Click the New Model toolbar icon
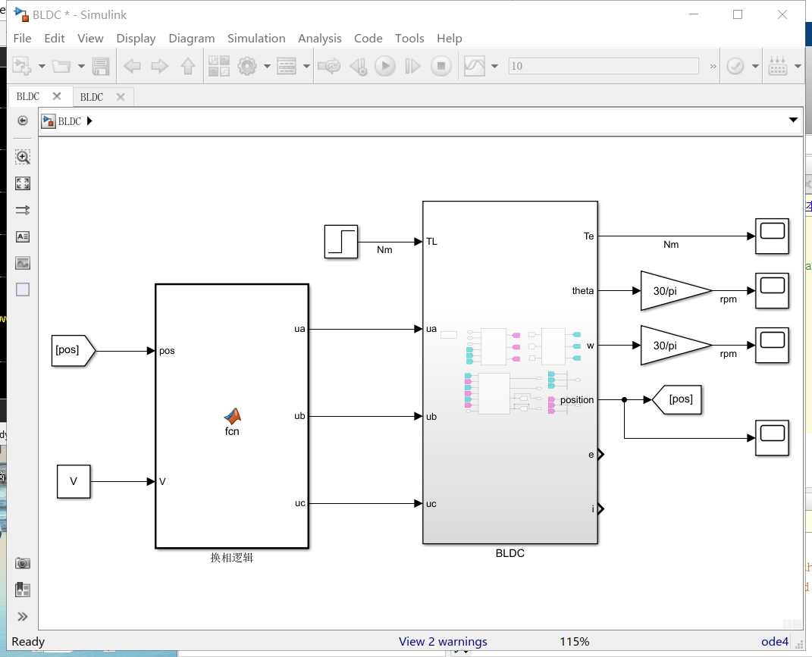812x657 pixels. pos(22,66)
